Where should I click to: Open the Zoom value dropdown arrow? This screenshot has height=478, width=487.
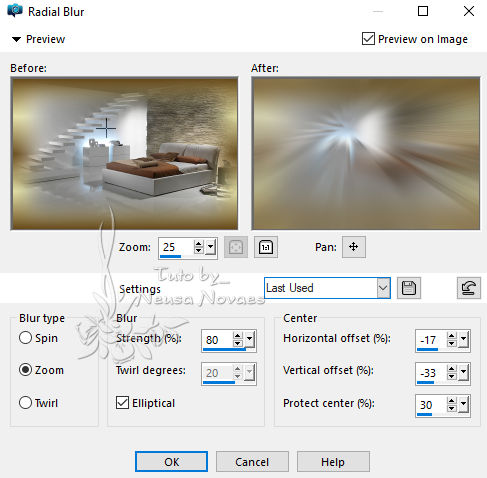pyautogui.click(x=211, y=247)
